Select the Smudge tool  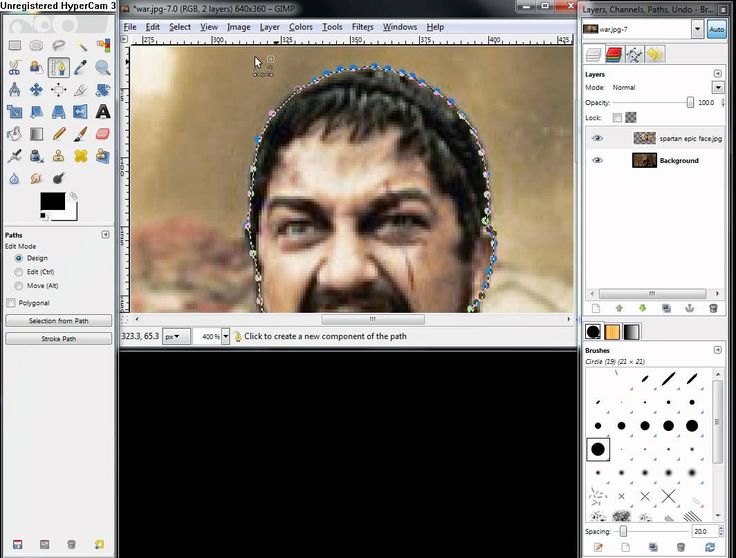coord(36,178)
